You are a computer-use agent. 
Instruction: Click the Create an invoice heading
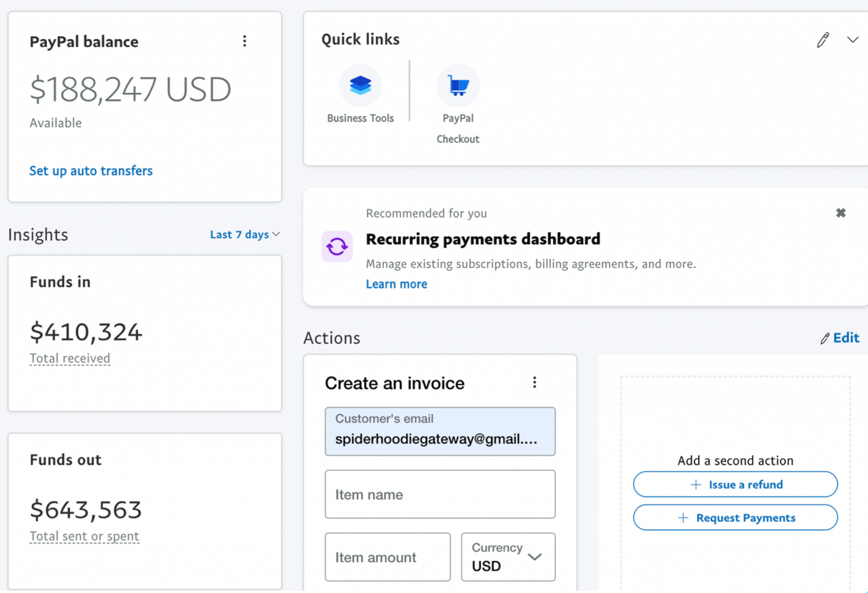[x=395, y=383]
